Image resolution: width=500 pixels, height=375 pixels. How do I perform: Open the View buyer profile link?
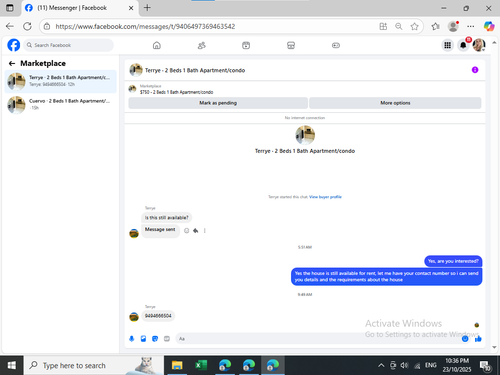[325, 197]
